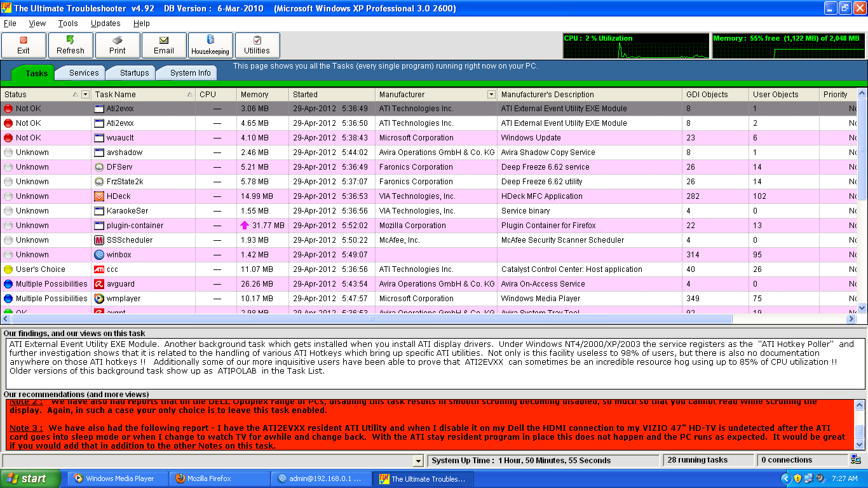Show hidden system tray icons
This screenshot has height=488, width=868.
pos(786,478)
